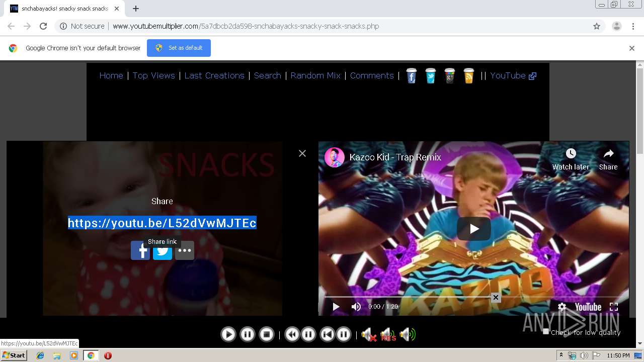Open the Twitter cup icon in header
Image resolution: width=644 pixels, height=362 pixels.
point(431,75)
